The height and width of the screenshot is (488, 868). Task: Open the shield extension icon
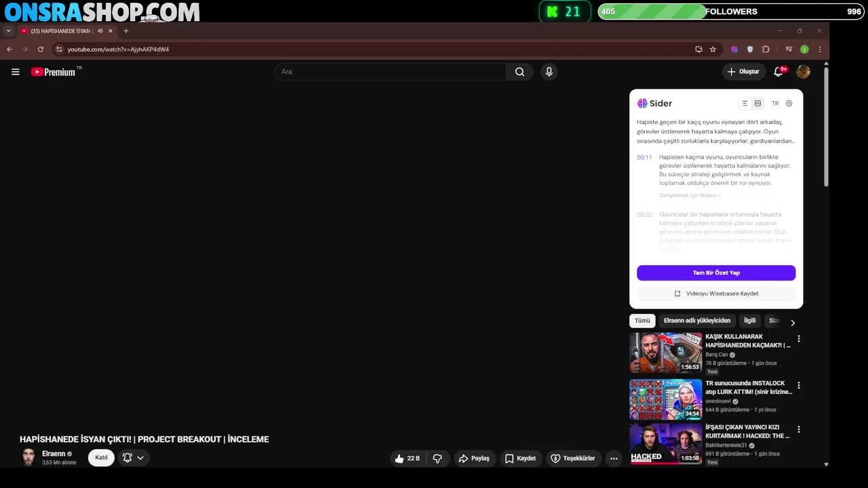pyautogui.click(x=750, y=49)
